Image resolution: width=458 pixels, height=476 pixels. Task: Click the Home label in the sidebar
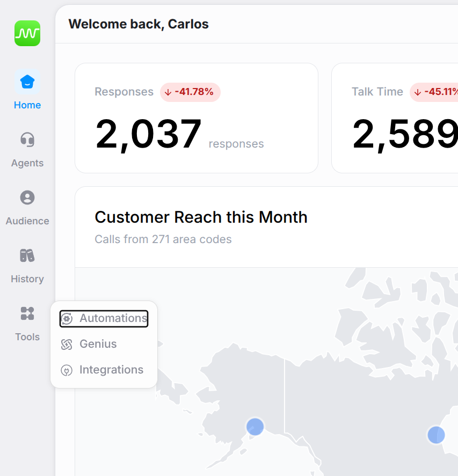click(x=27, y=105)
